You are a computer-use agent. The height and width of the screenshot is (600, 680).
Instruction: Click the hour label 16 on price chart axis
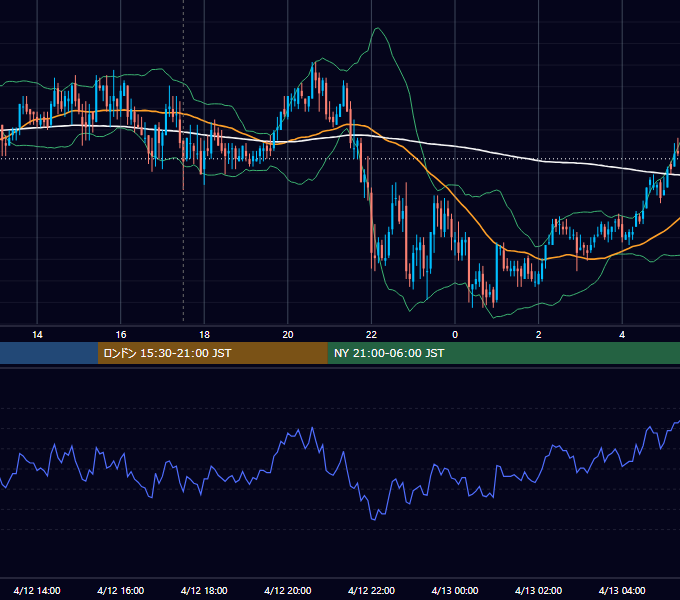(x=121, y=334)
